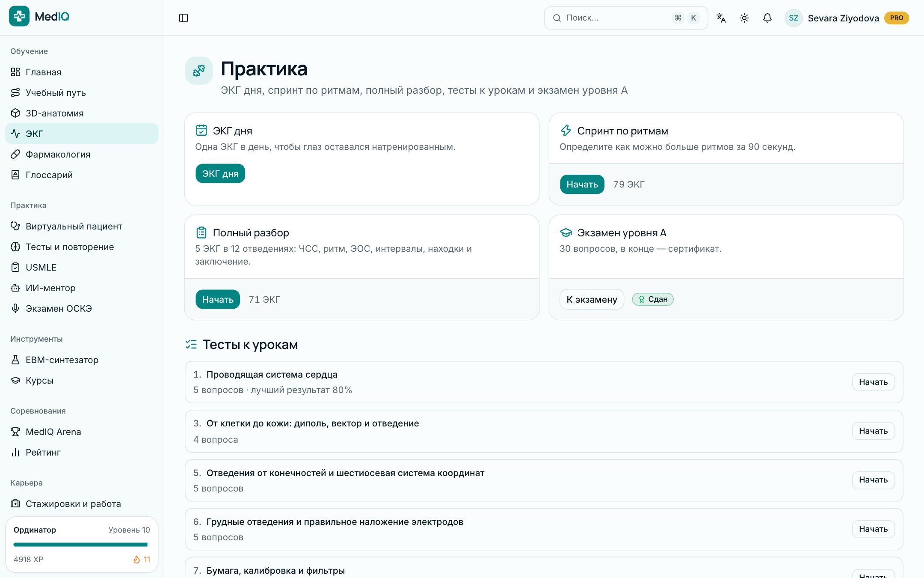The image size is (924, 578).
Task: Open Рейтинг leaderboard
Action: [82, 452]
